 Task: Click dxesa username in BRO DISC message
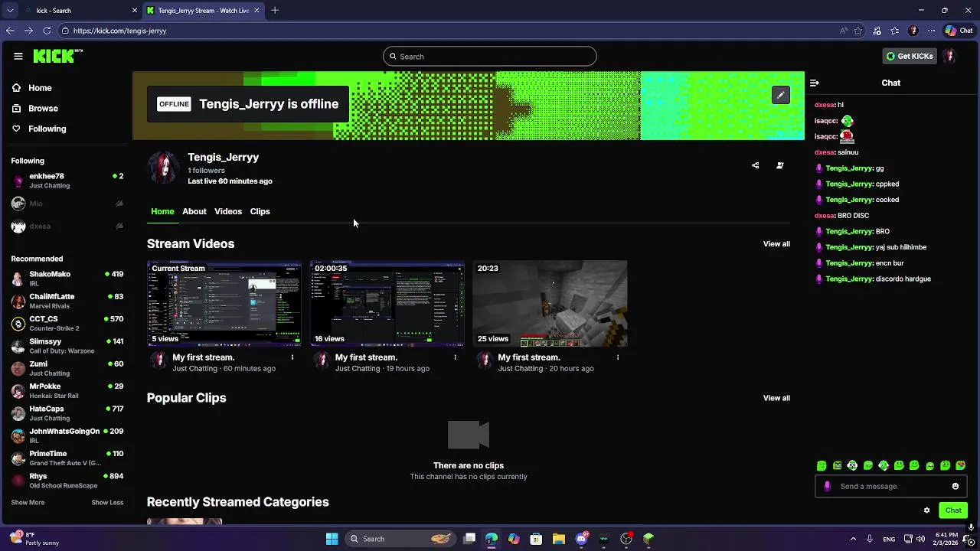(824, 216)
